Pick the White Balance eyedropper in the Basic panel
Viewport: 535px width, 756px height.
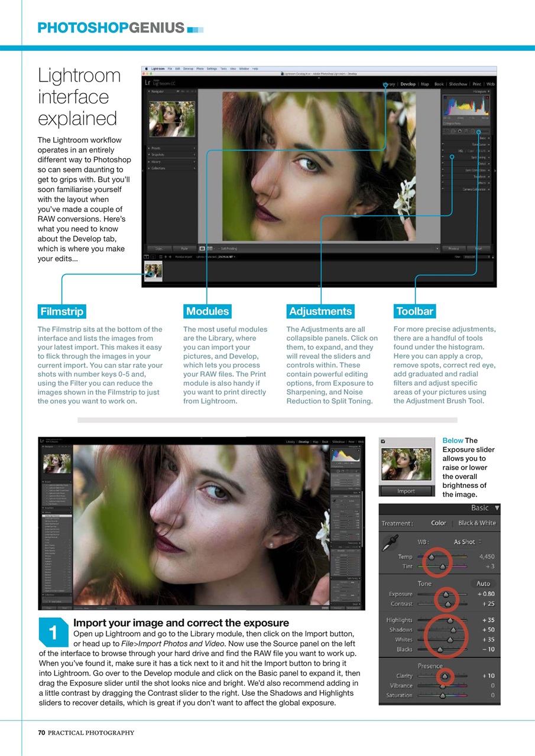(x=390, y=542)
